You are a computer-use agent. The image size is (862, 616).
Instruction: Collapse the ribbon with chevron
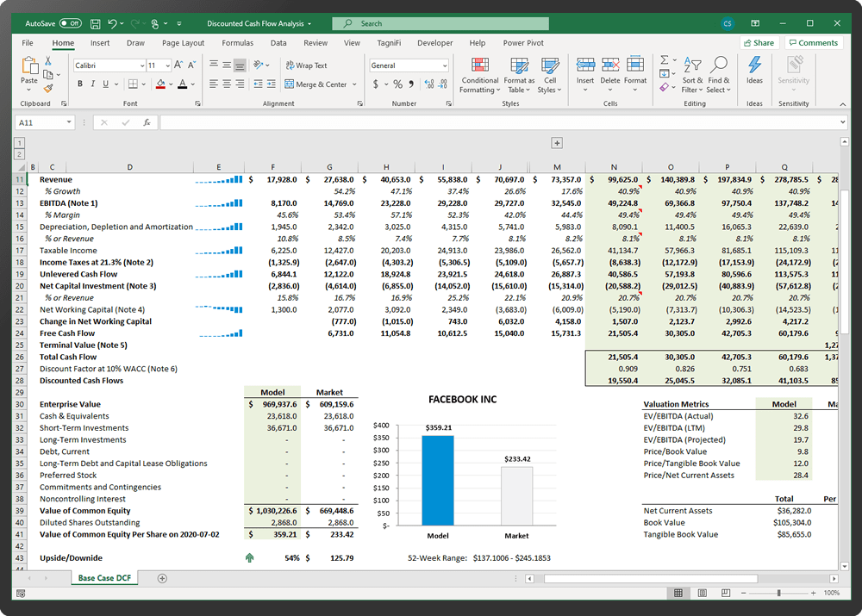click(x=843, y=104)
